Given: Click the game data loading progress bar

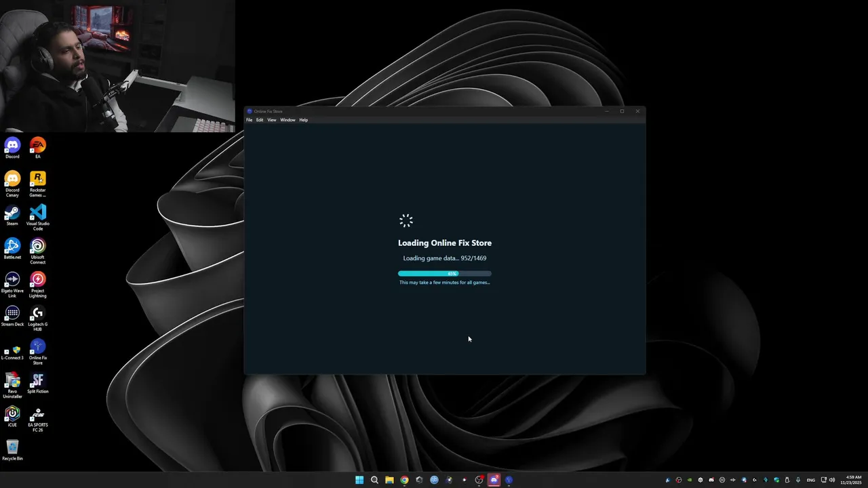Looking at the screenshot, I should 445,274.
